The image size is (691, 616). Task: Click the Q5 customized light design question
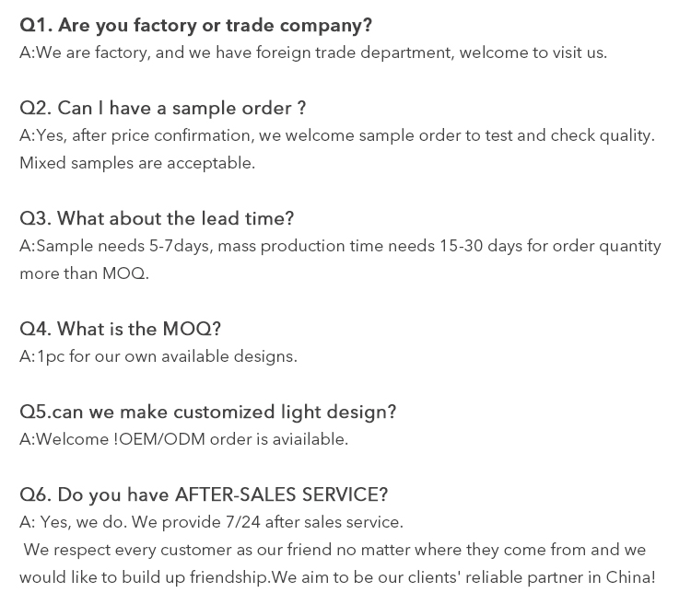[x=208, y=413]
